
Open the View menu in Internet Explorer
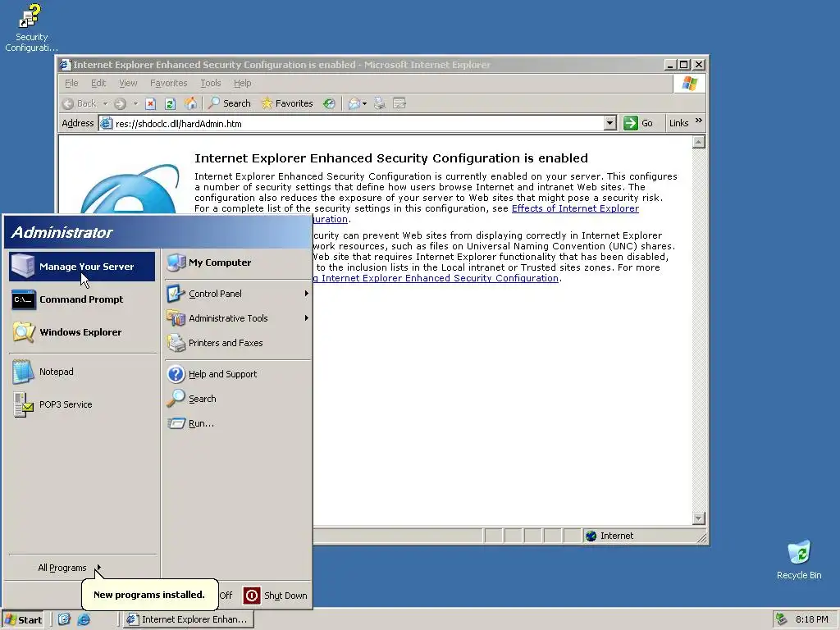pyautogui.click(x=128, y=83)
